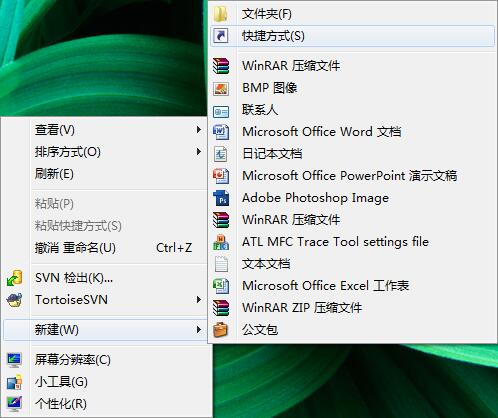Viewport: 498px width, 418px height.
Task: Click the ATL MFC Trace Tool icon
Action: point(221,242)
